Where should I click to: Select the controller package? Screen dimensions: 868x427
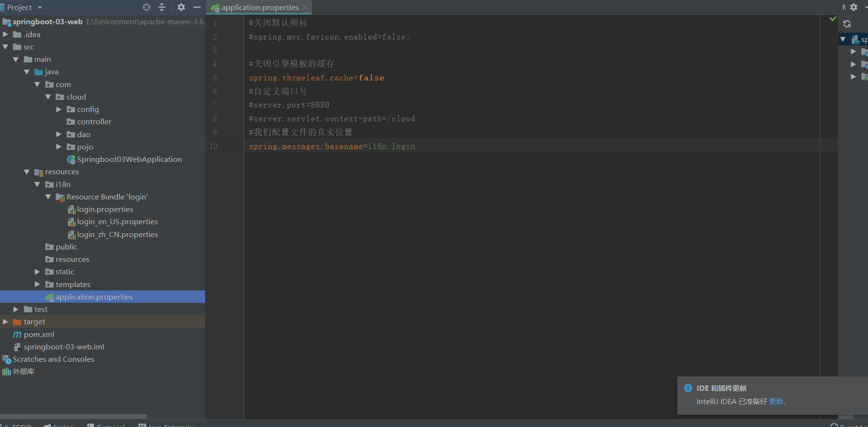(94, 122)
